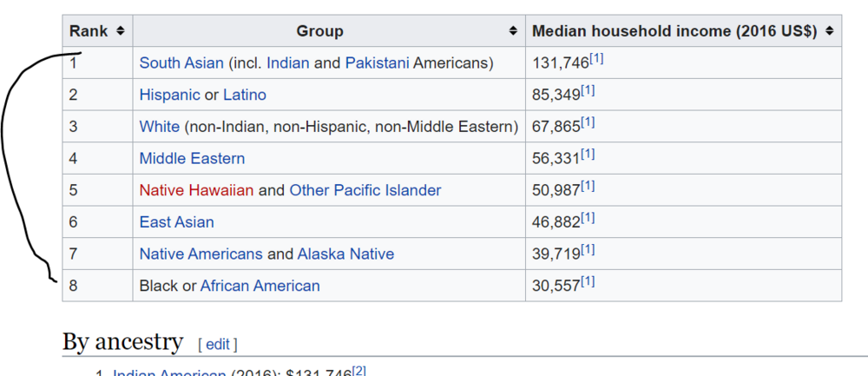
Task: Sort by Median household income arrows
Action: [830, 31]
